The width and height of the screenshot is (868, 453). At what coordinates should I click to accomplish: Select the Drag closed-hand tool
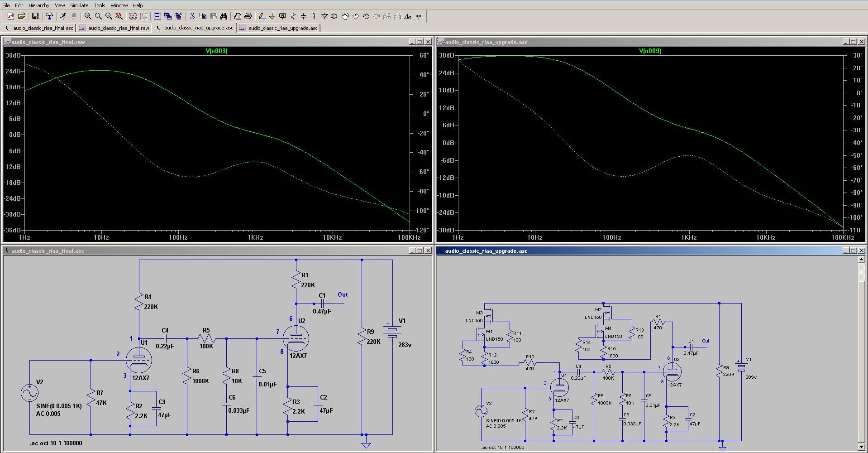pyautogui.click(x=356, y=16)
